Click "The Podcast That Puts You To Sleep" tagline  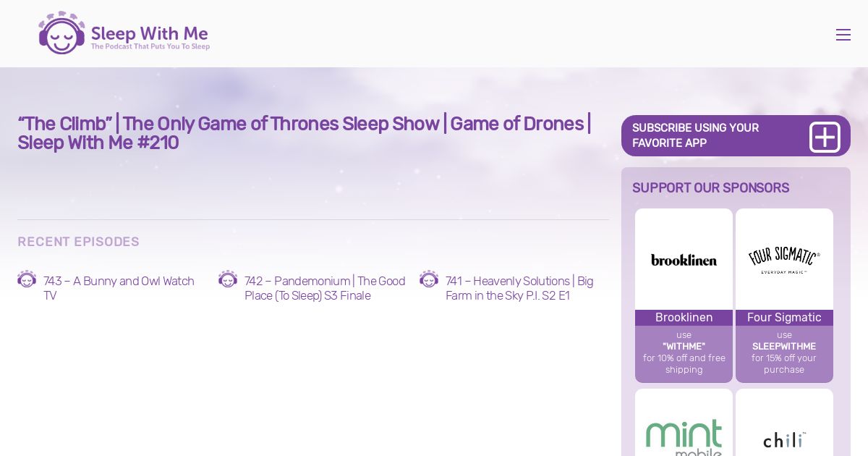(150, 46)
